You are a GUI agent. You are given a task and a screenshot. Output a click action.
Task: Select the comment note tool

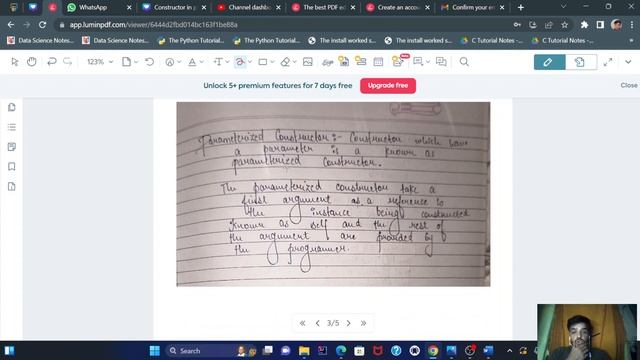pyautogui.click(x=418, y=62)
